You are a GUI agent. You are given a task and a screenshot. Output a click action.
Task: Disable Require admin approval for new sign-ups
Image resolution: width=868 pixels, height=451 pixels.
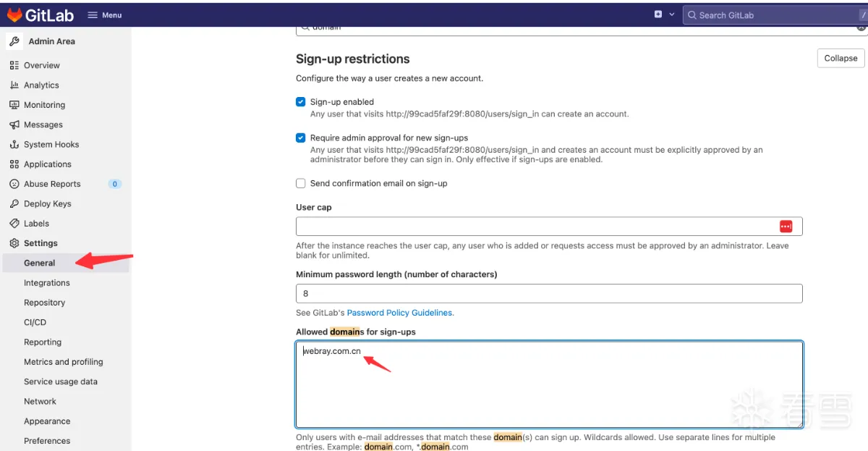[x=301, y=138]
